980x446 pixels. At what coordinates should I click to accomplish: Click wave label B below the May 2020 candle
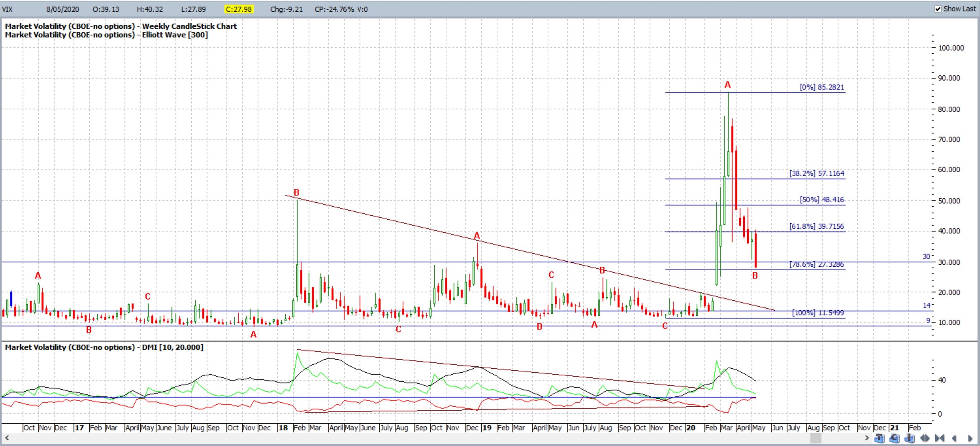pos(755,276)
